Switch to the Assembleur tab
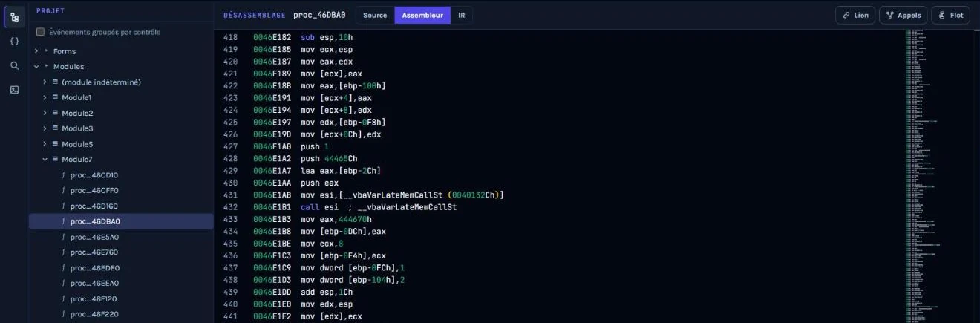This screenshot has width=980, height=323. click(x=422, y=15)
